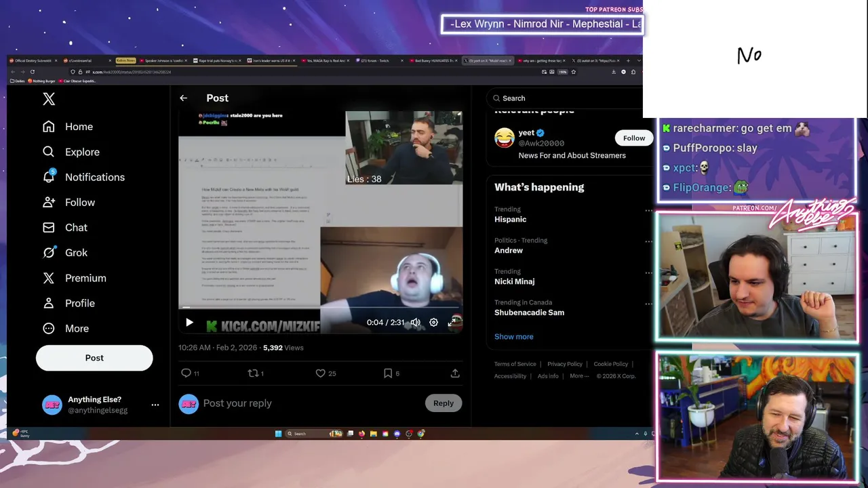Click the x.com address bar URL
Viewport: 868px width, 488px height.
(132, 72)
